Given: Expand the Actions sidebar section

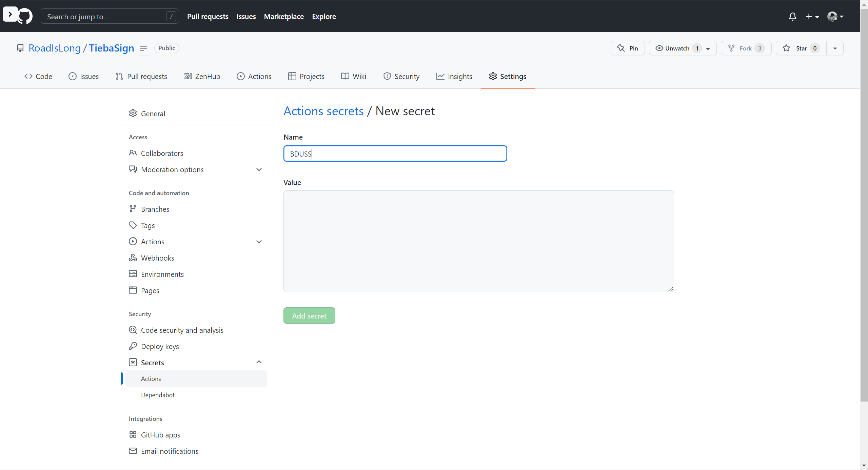Looking at the screenshot, I should pos(259,242).
